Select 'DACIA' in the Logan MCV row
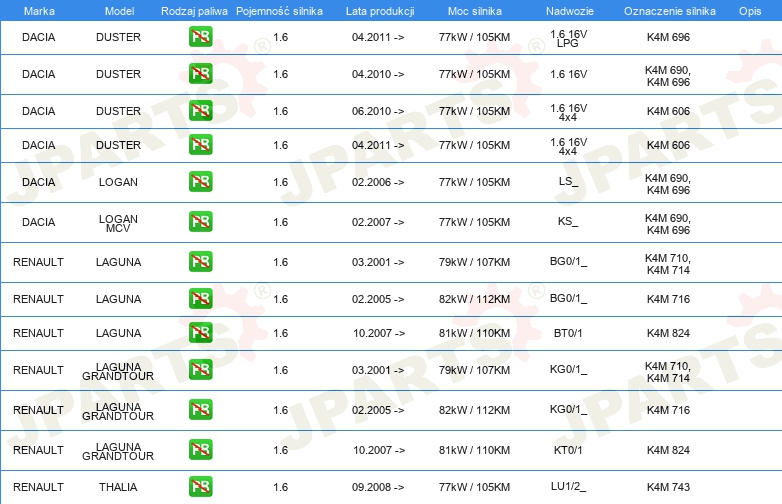The image size is (782, 504). point(38,222)
